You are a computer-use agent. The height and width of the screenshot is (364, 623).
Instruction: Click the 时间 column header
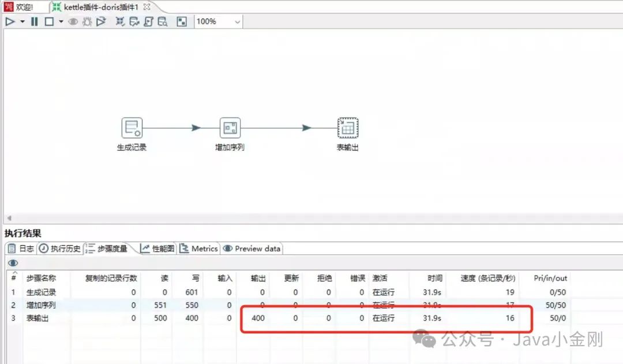[x=435, y=278]
